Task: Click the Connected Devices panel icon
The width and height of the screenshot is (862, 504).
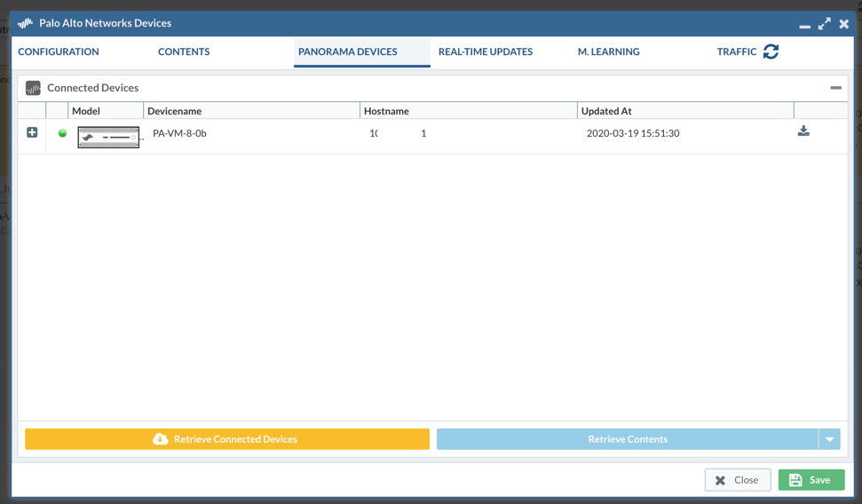Action: [x=33, y=88]
